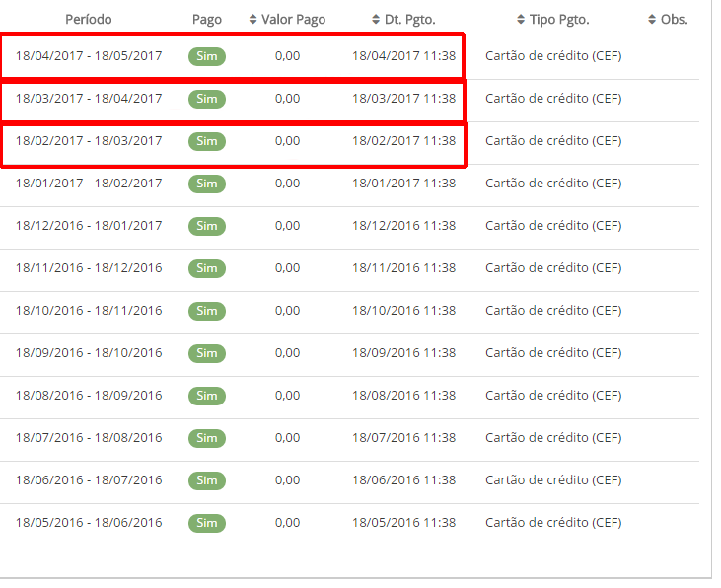Image resolution: width=721 pixels, height=588 pixels.
Task: Sort by Valor Pago column arrows
Action: click(252, 20)
